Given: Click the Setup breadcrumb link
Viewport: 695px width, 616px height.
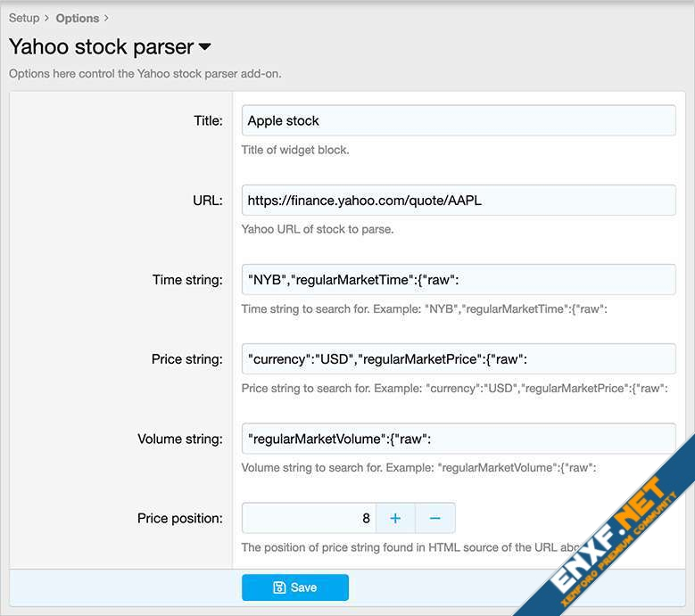Looking at the screenshot, I should pos(24,18).
